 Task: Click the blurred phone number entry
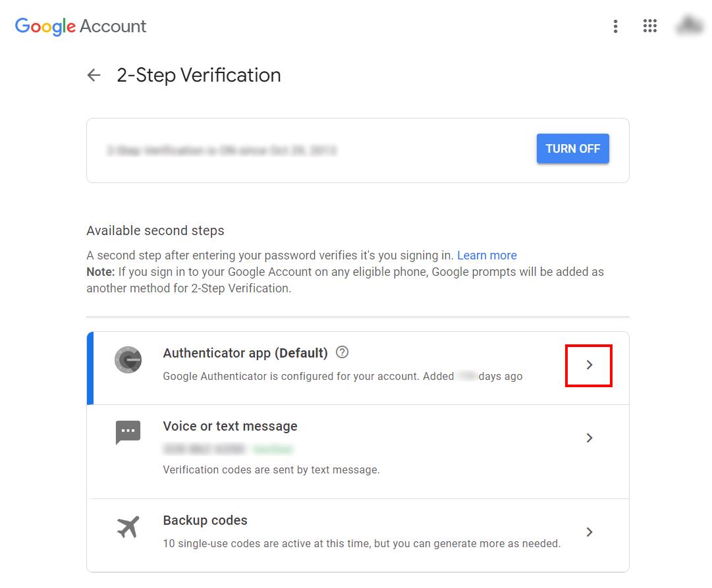point(204,449)
